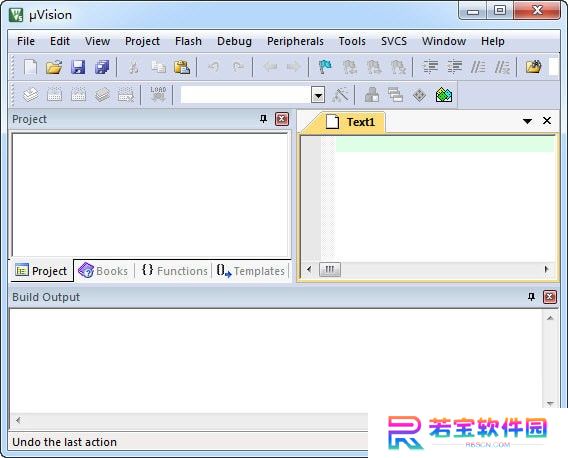Screen dimensions: 568x458
Task: Toggle auto-hide pin on Build Output
Action: click(531, 297)
